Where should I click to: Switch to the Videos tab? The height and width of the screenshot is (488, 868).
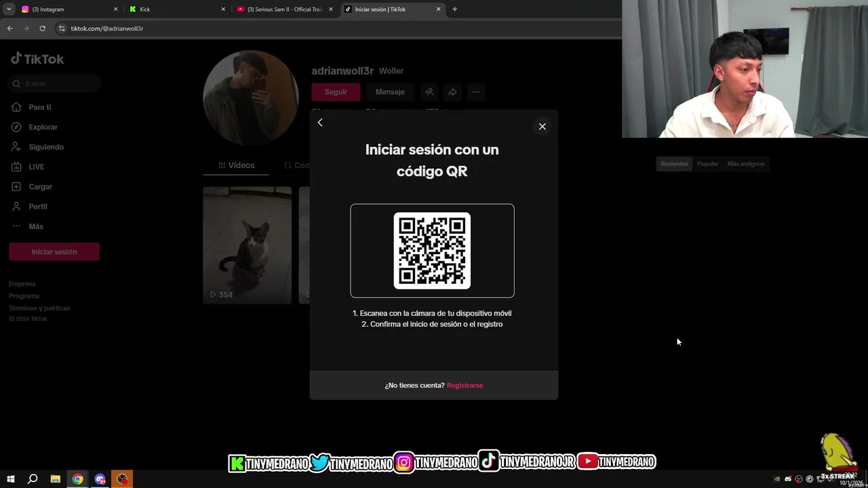237,165
